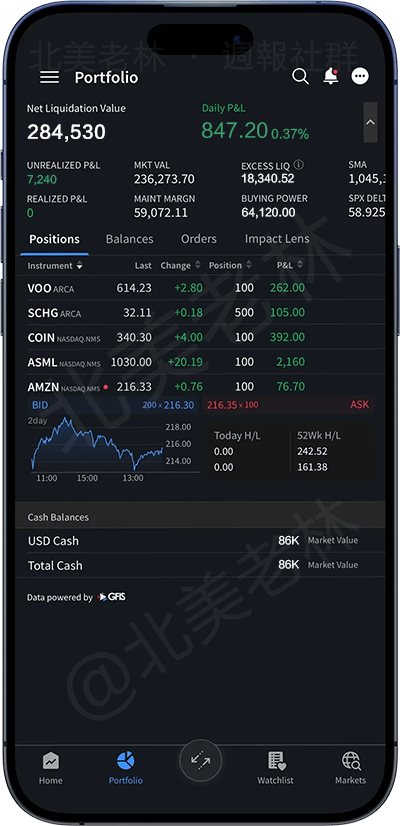Open the hamburger menu
This screenshot has width=400, height=826.
coord(50,77)
